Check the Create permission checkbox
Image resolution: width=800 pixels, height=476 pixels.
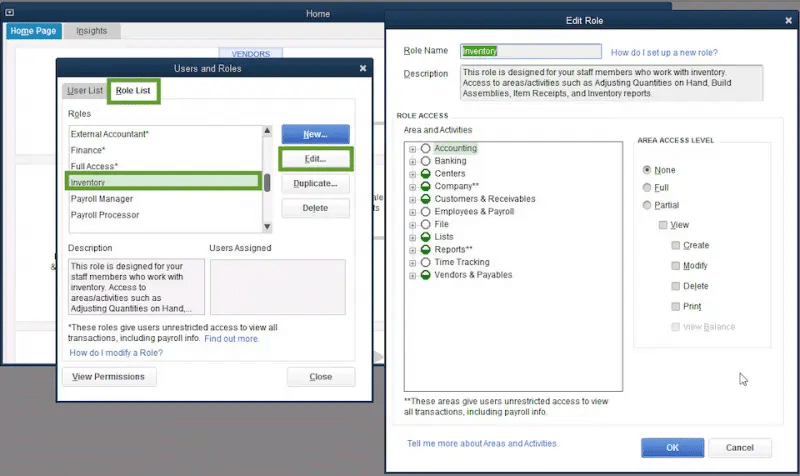676,245
